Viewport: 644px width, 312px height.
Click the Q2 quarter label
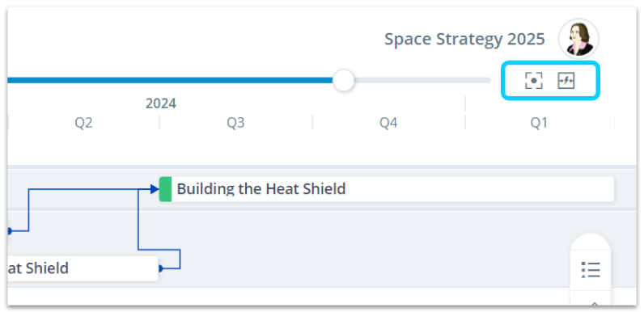pos(83,123)
